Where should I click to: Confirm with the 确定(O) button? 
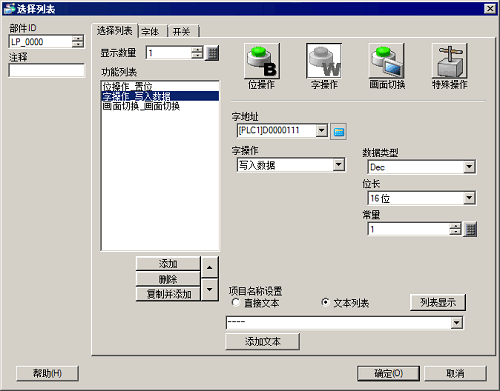pos(388,373)
